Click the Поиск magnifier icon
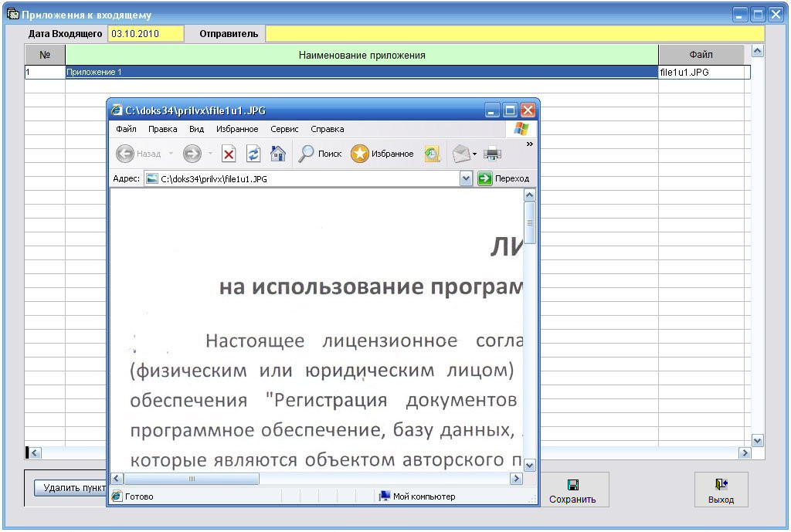This screenshot has width=791, height=532. point(306,154)
